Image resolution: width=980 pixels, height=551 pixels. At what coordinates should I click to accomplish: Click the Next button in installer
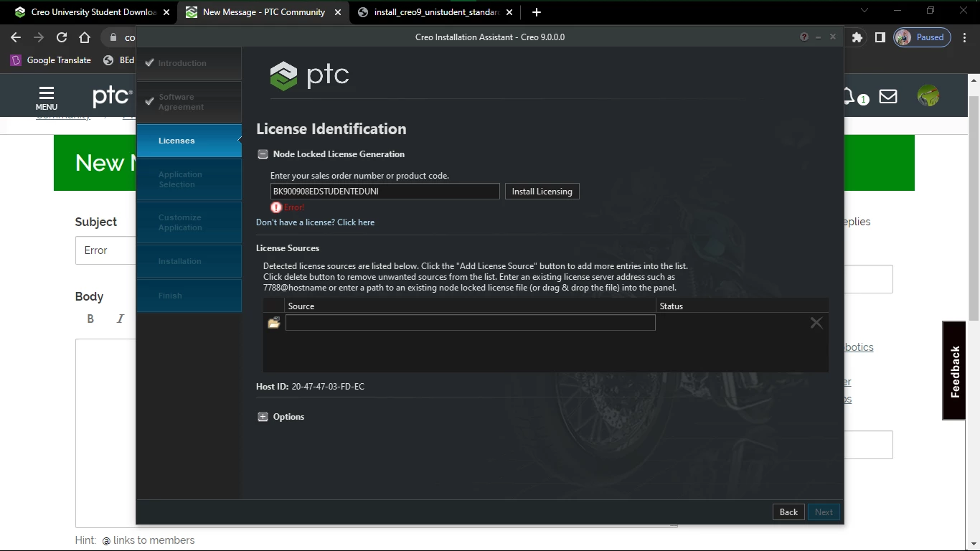pyautogui.click(x=824, y=512)
